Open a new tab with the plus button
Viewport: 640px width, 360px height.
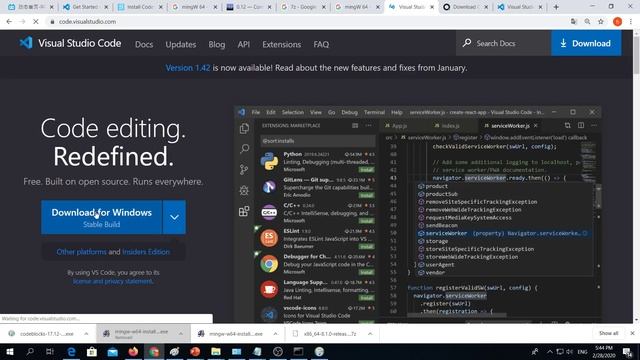556,7
